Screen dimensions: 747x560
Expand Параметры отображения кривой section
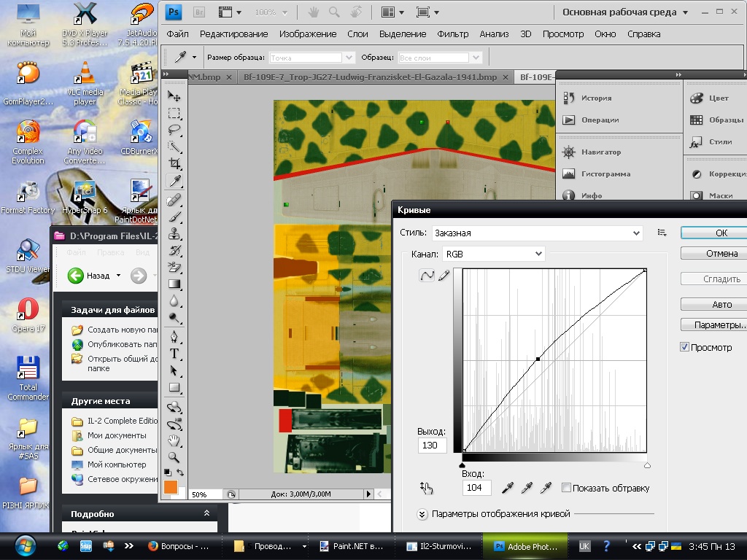[422, 514]
